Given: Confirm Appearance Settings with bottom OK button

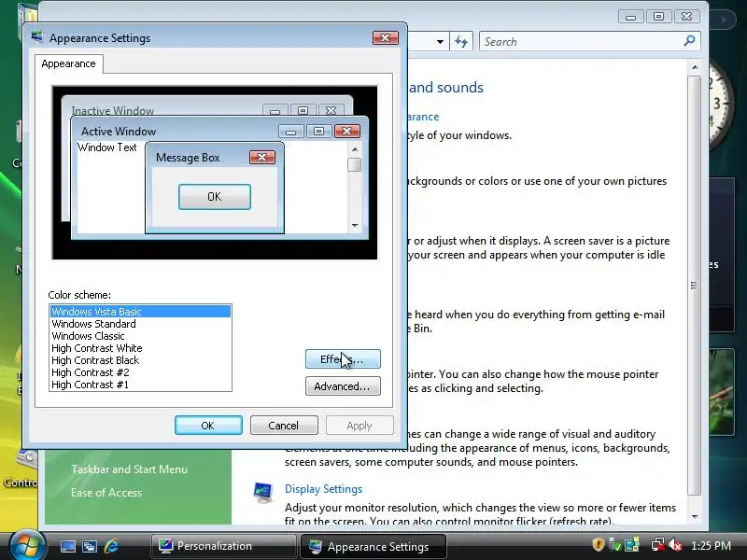Looking at the screenshot, I should (208, 426).
